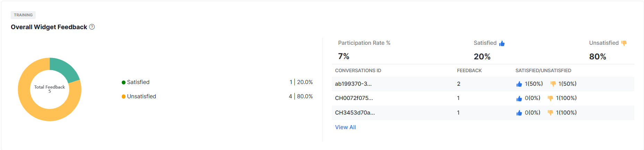
Task: Toggle the Unsatisfied legend entry
Action: [139, 97]
